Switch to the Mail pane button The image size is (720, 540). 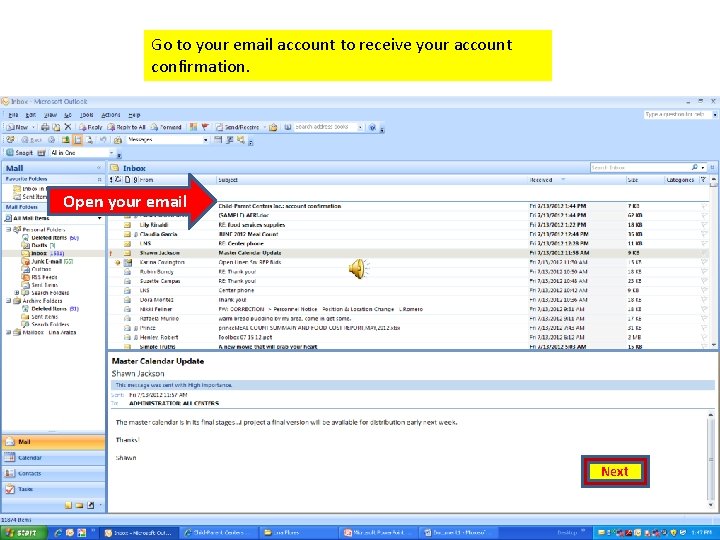click(54, 442)
